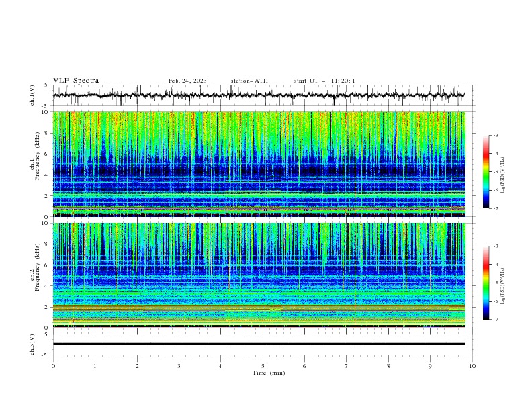532x411 pixels.
Task: Click the ch.1 PSD color scale bar
Action: tap(486, 172)
